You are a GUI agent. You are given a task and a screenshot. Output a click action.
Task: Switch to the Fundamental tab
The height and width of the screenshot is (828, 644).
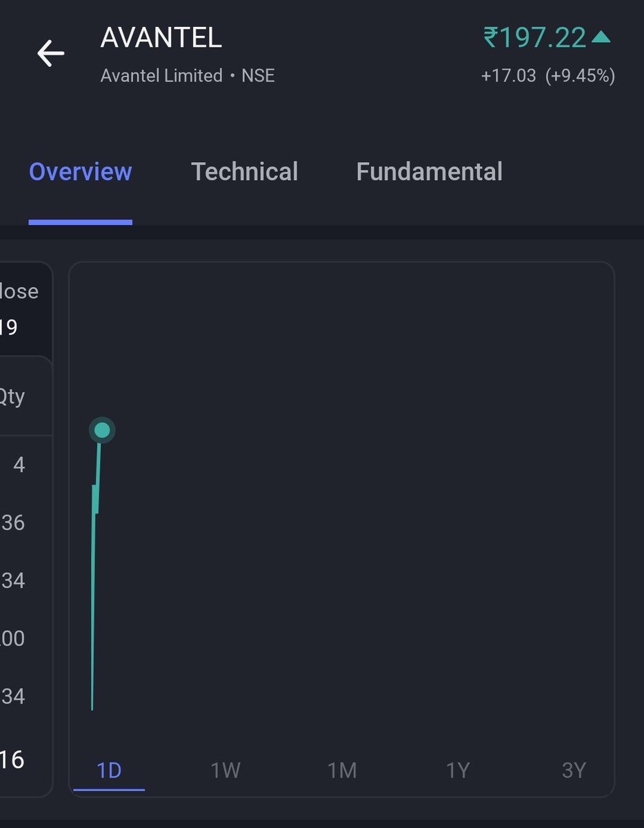429,172
